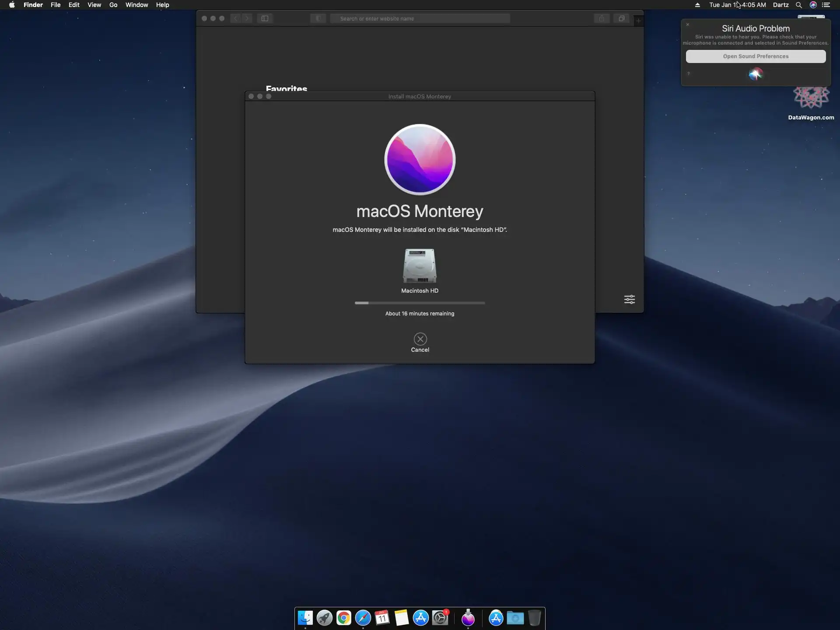Click the Install macOS Monterey dock icon
Screen dimensions: 840x630
click(468, 618)
